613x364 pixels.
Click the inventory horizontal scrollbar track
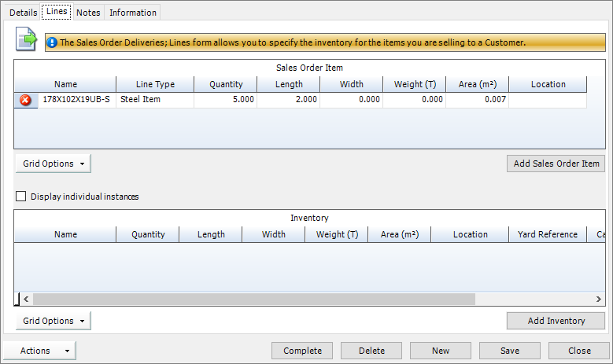[535, 299]
